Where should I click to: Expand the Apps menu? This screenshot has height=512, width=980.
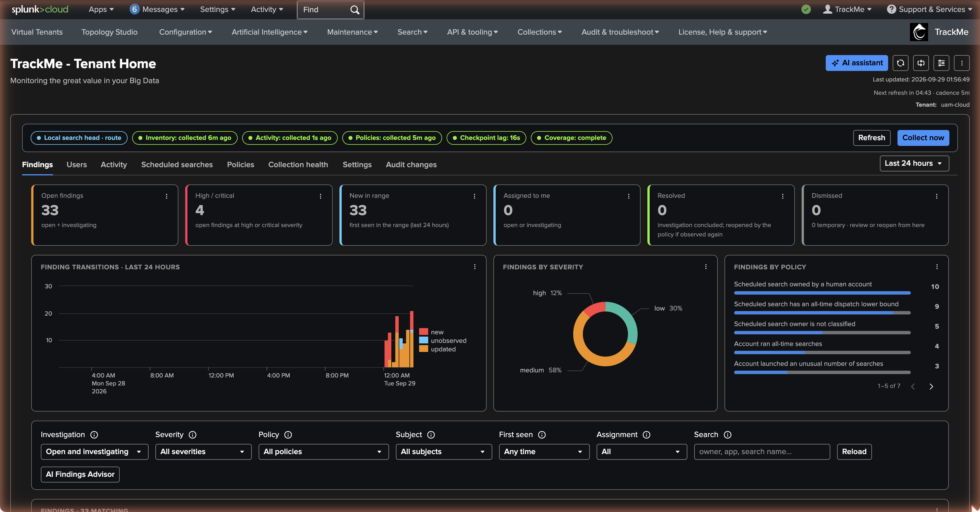[101, 10]
